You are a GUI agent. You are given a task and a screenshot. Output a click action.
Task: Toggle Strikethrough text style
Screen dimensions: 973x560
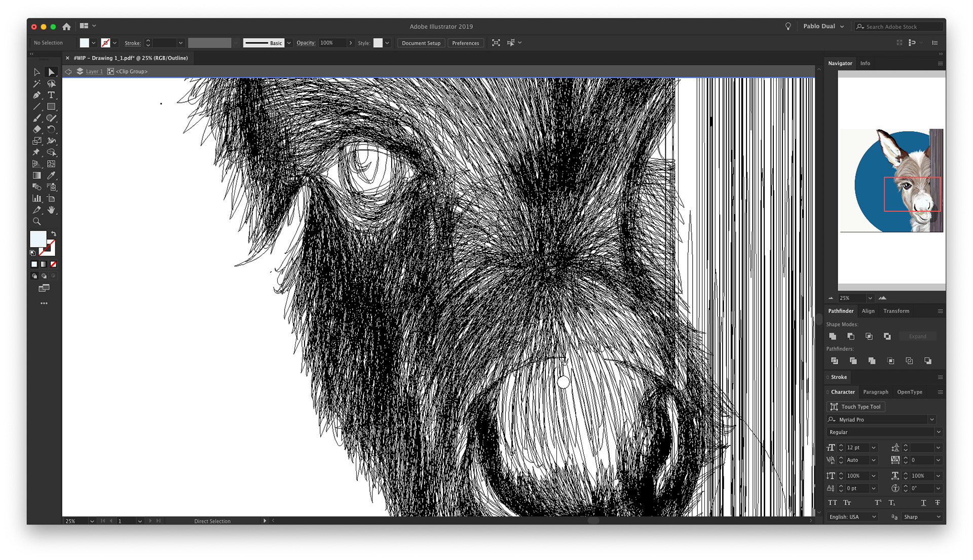938,503
